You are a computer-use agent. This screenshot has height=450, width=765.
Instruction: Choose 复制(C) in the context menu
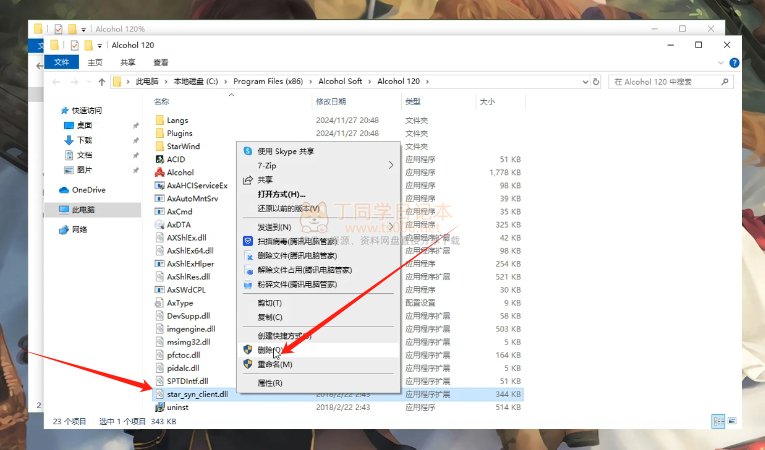coord(319,317)
